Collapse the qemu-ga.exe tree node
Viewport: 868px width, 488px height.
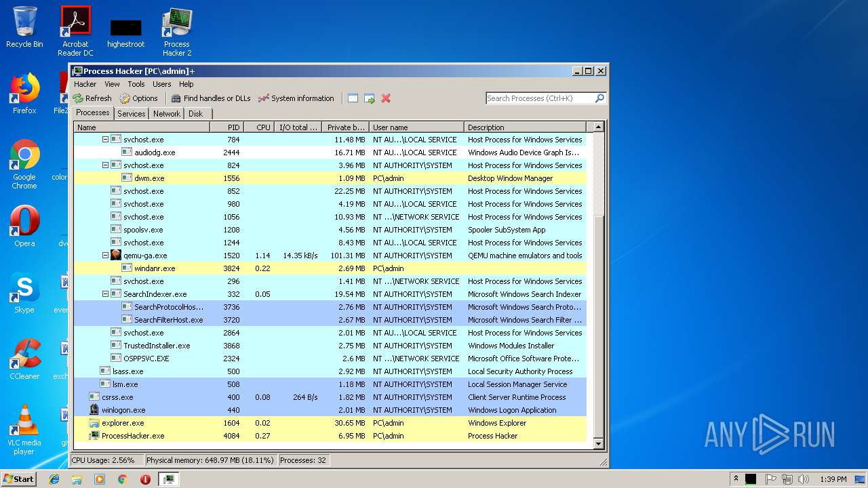tap(105, 256)
